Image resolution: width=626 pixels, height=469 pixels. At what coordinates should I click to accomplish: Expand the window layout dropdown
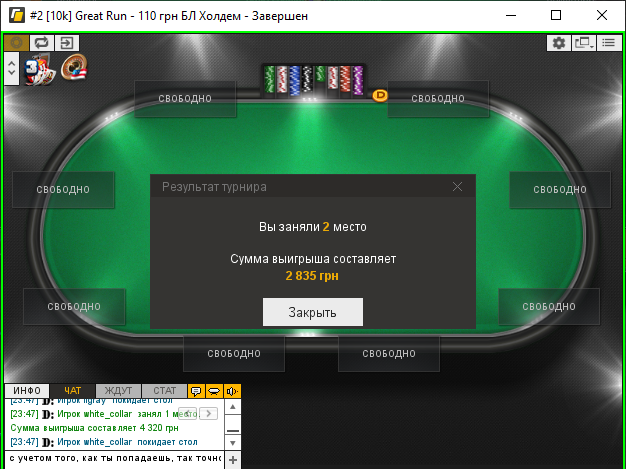[584, 43]
